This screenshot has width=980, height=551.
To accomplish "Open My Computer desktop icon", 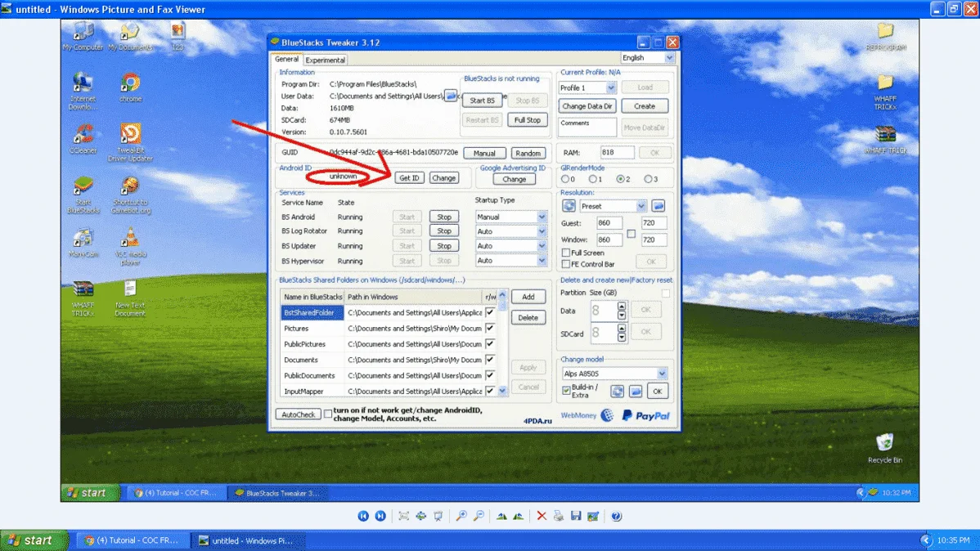I will pos(83,36).
